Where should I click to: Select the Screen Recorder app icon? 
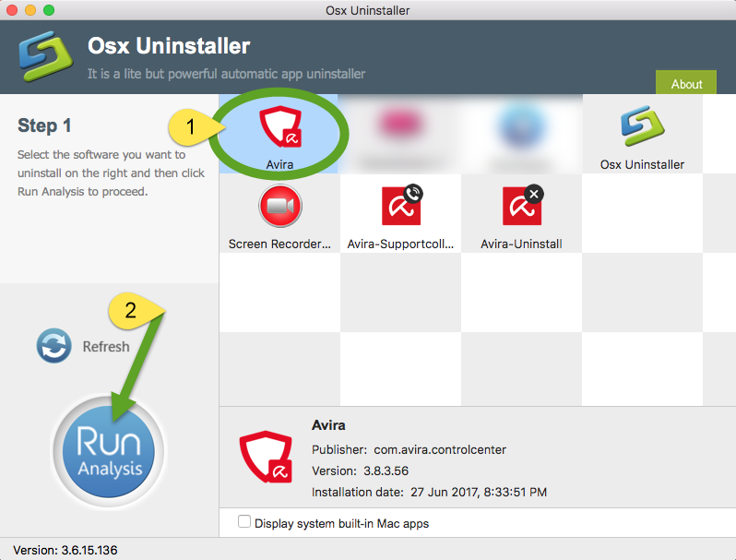pyautogui.click(x=280, y=206)
